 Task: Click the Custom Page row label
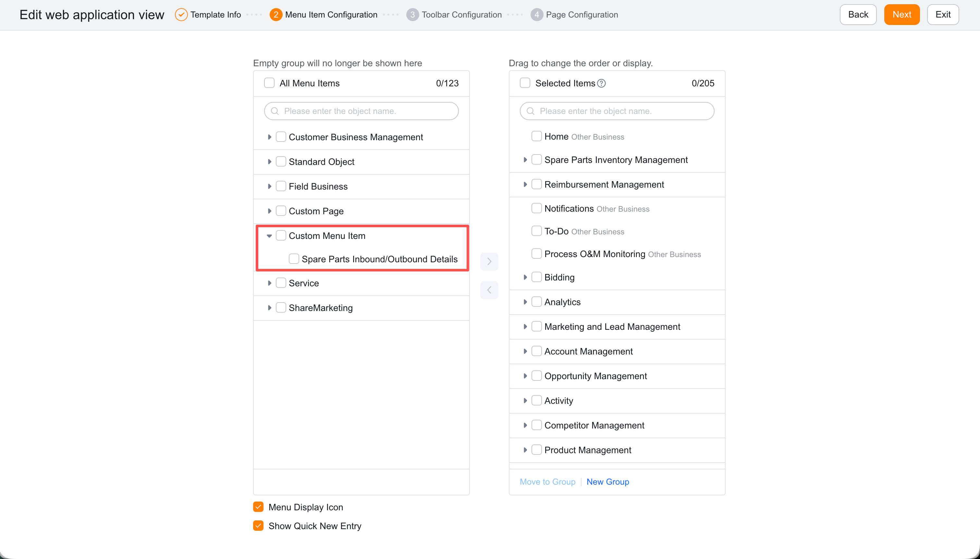click(316, 211)
